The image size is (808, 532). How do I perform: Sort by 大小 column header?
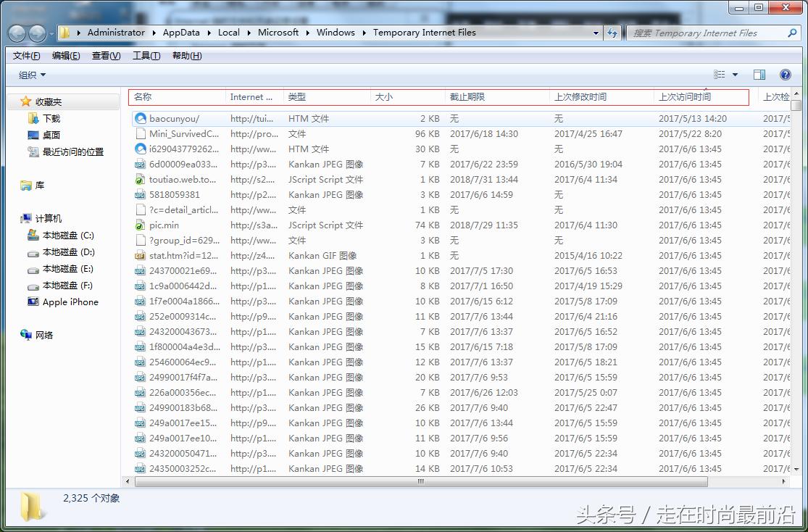384,96
